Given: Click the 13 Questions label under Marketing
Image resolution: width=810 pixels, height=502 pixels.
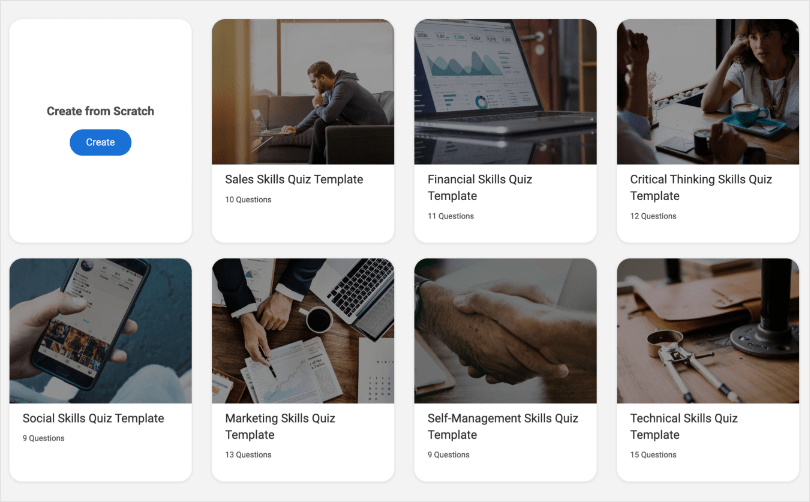Looking at the screenshot, I should click(x=248, y=454).
